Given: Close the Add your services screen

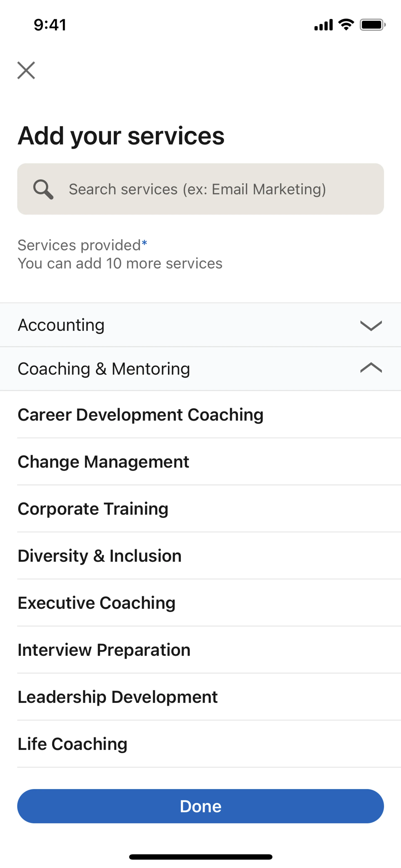Looking at the screenshot, I should coord(26,70).
